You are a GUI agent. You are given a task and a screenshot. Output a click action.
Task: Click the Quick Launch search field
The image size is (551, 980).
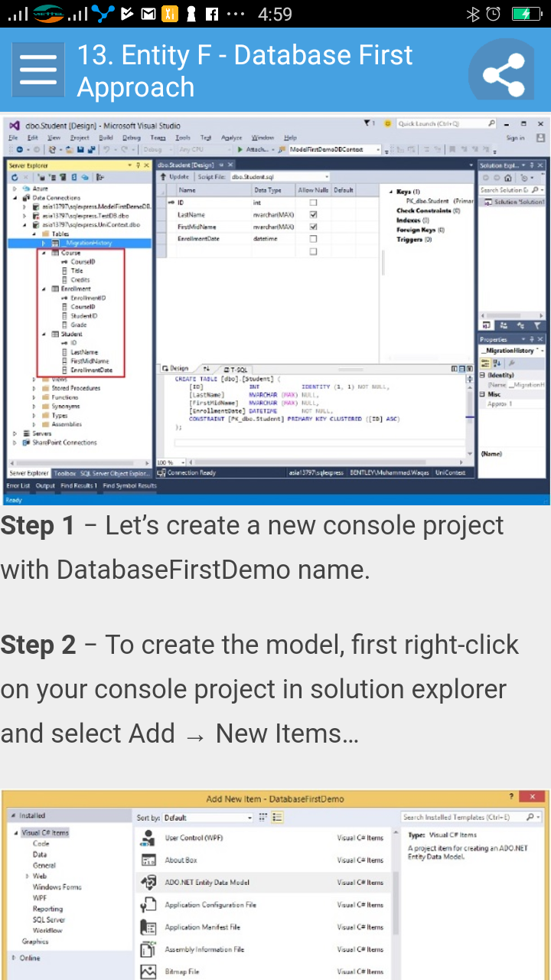pyautogui.click(x=447, y=123)
